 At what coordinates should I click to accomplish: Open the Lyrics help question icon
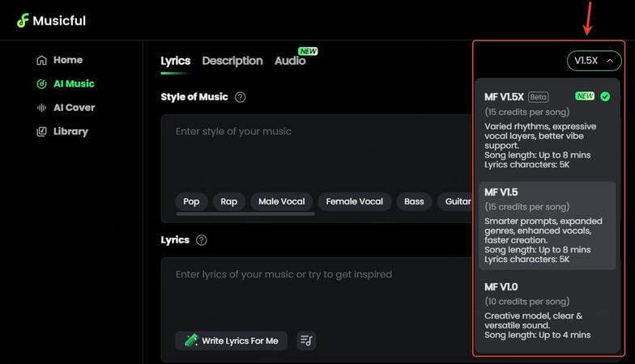click(x=201, y=239)
